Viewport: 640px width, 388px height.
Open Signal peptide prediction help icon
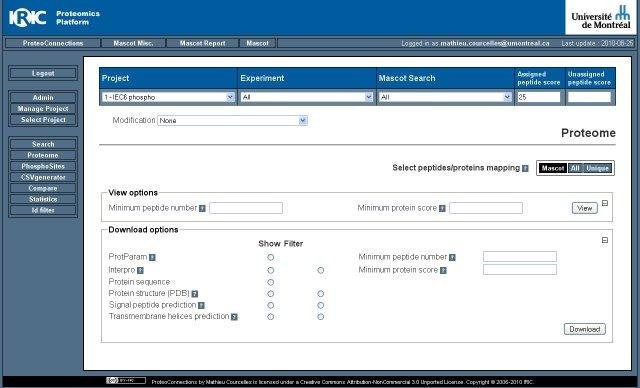coord(201,305)
